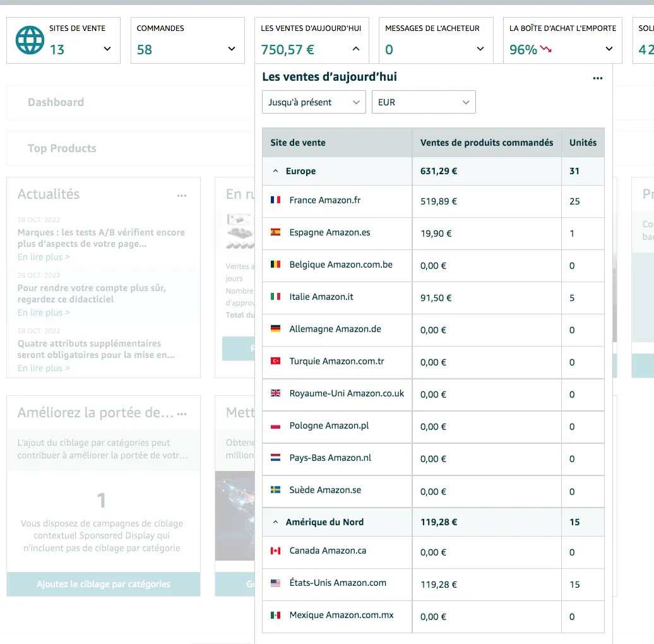Screen dimensions: 654x644
Task: Select Turquie Amazon.com.tr marketplace
Action: 336,361
